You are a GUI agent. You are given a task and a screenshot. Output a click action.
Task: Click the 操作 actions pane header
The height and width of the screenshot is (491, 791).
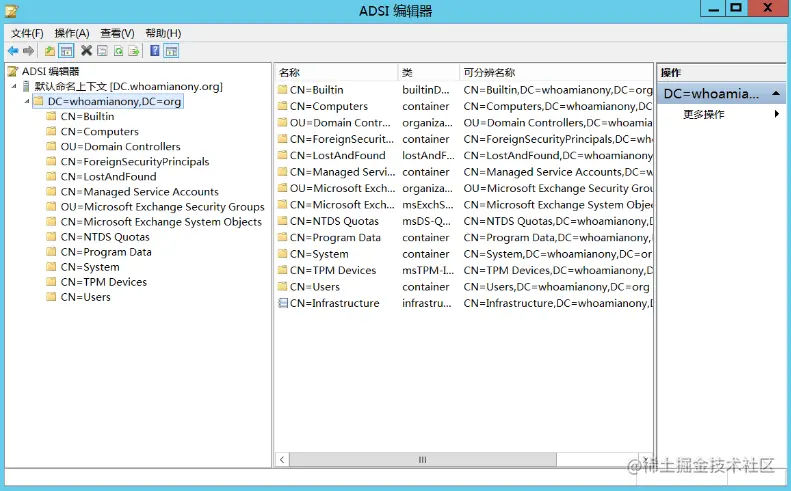(x=721, y=73)
